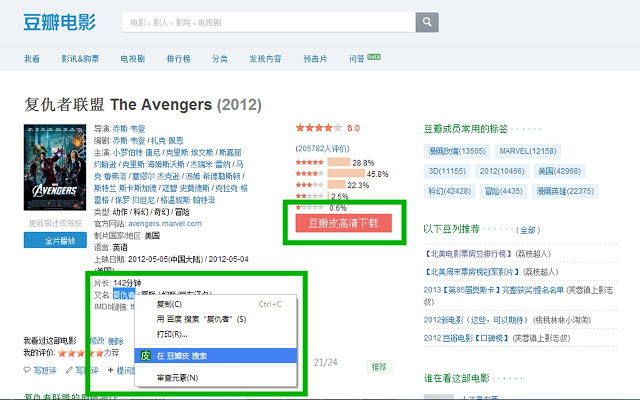Open 2013【第85届奥斯卡】完整获奖提名名单 list
Viewport: 640px width, 400px height.
pyautogui.click(x=493, y=290)
